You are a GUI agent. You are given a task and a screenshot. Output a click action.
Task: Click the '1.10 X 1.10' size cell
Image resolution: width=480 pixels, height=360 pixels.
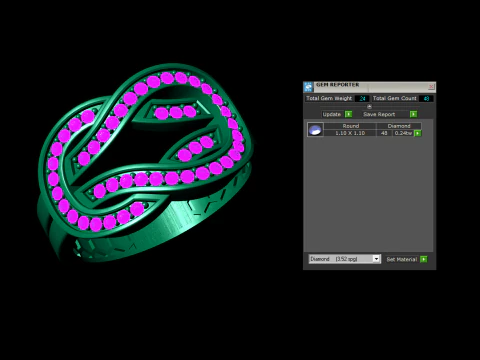point(350,133)
